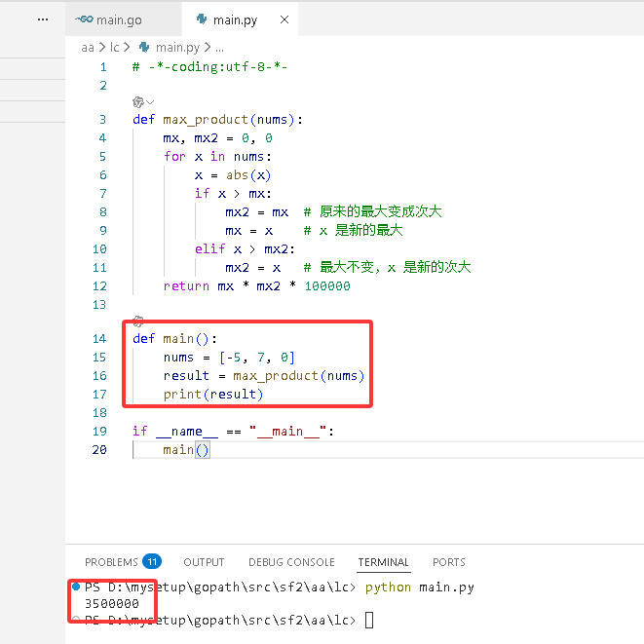
Task: Click the problems count badge 11
Action: [x=152, y=561]
